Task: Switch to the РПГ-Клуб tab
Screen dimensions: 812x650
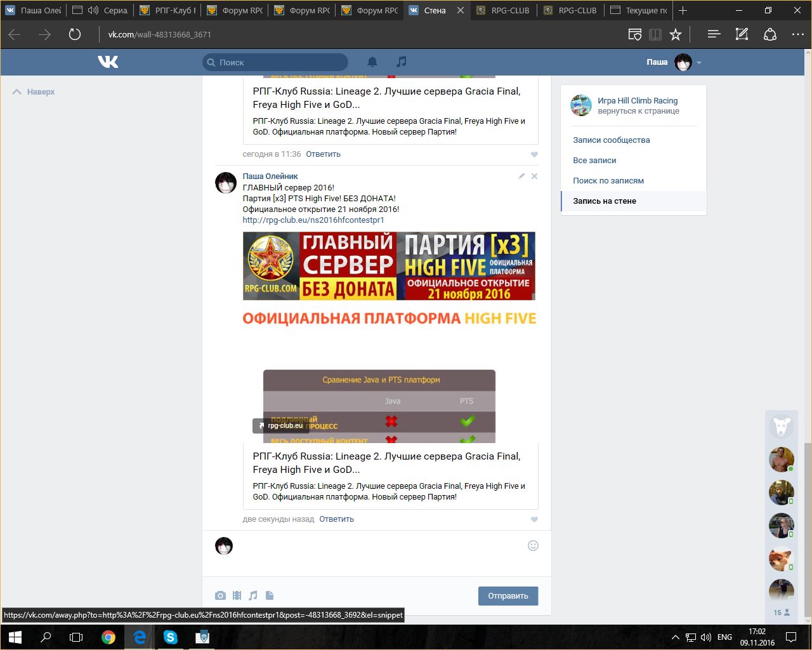Action: point(168,10)
